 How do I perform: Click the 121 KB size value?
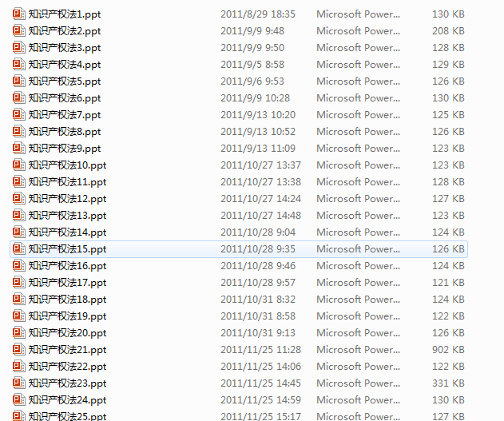(448, 283)
